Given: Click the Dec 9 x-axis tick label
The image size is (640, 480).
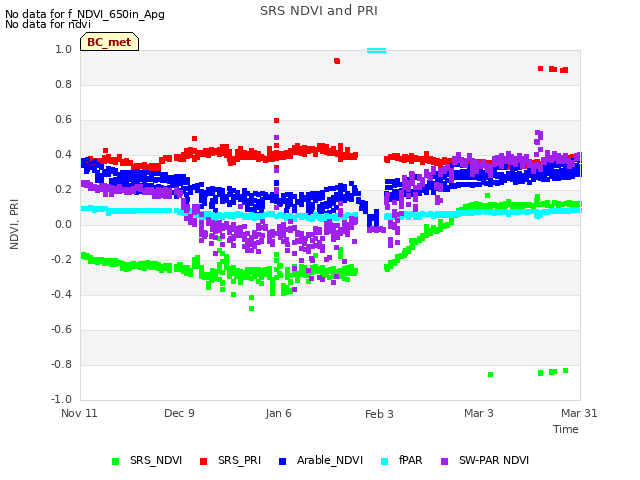Looking at the screenshot, I should click(179, 413).
